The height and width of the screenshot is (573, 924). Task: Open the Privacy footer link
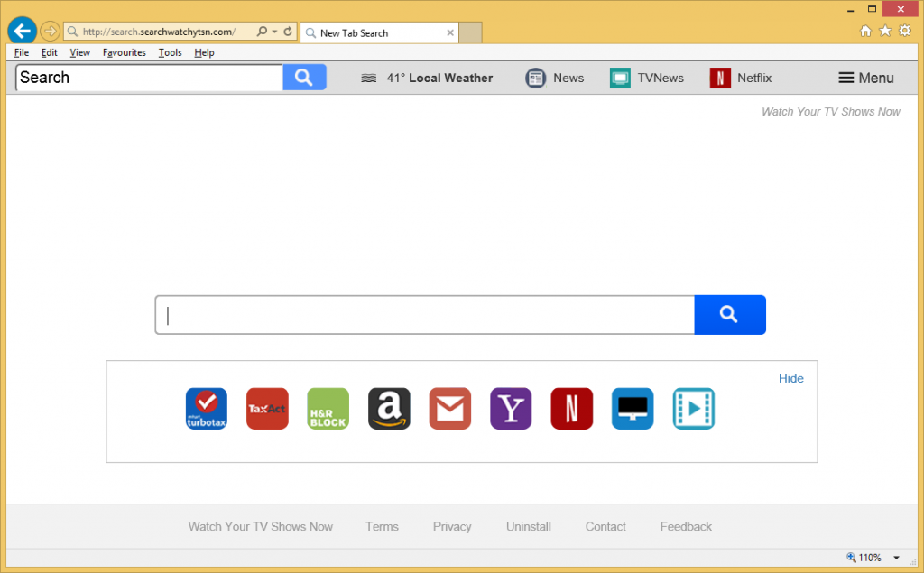coord(452,526)
